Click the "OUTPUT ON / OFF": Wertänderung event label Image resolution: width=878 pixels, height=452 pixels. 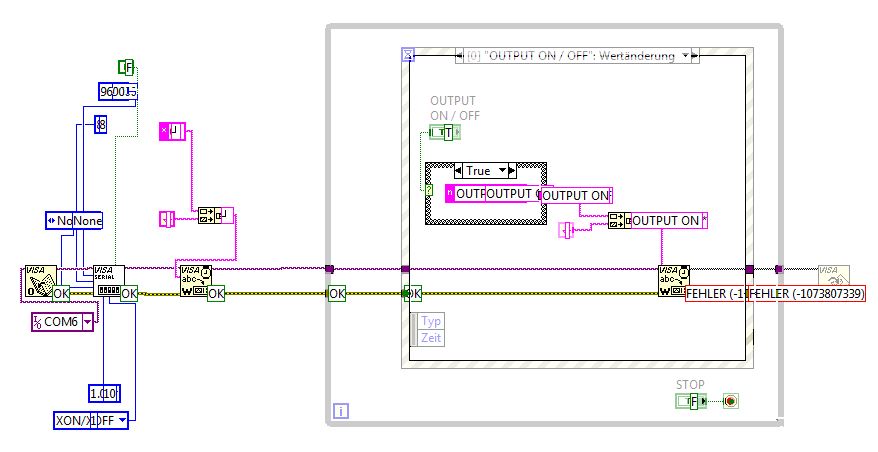(572, 55)
